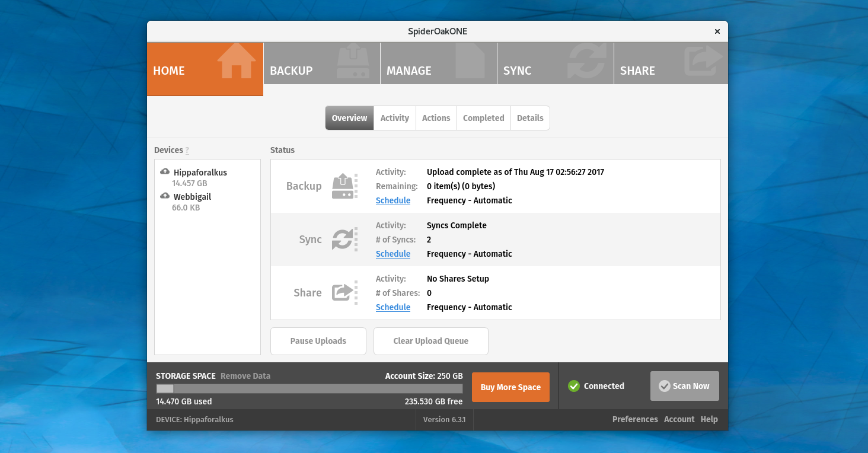Click the green Connected checkmark icon
868x453 pixels.
[573, 386]
